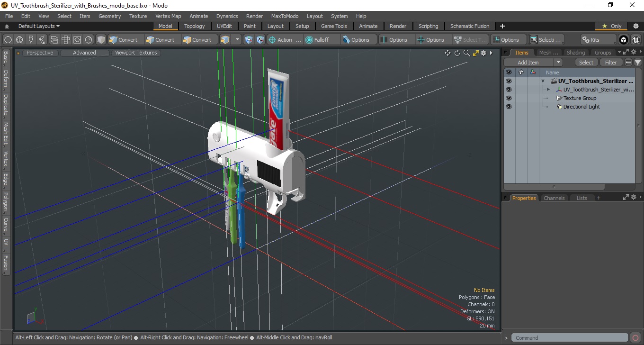Hide the Texture Group item
644x345 pixels.
click(x=509, y=98)
